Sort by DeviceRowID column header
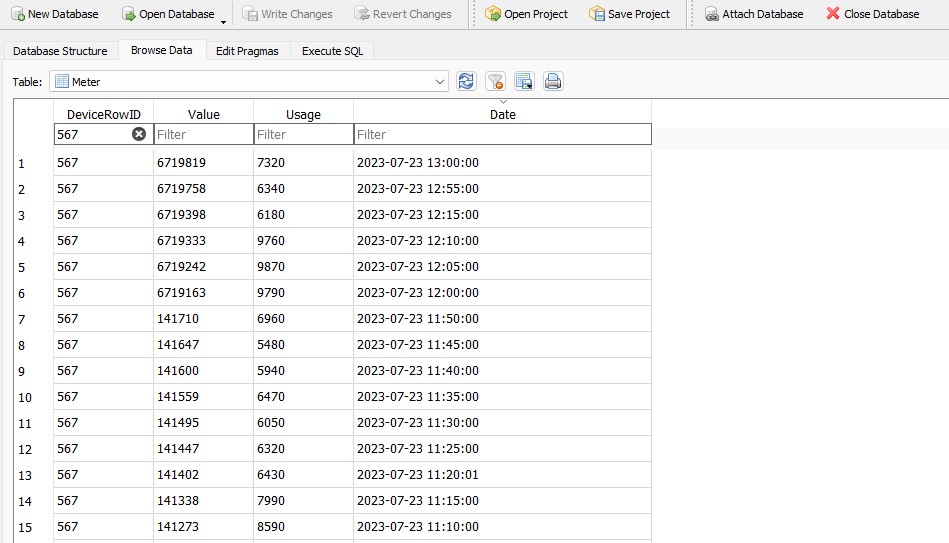This screenshot has height=543, width=949. [x=103, y=114]
